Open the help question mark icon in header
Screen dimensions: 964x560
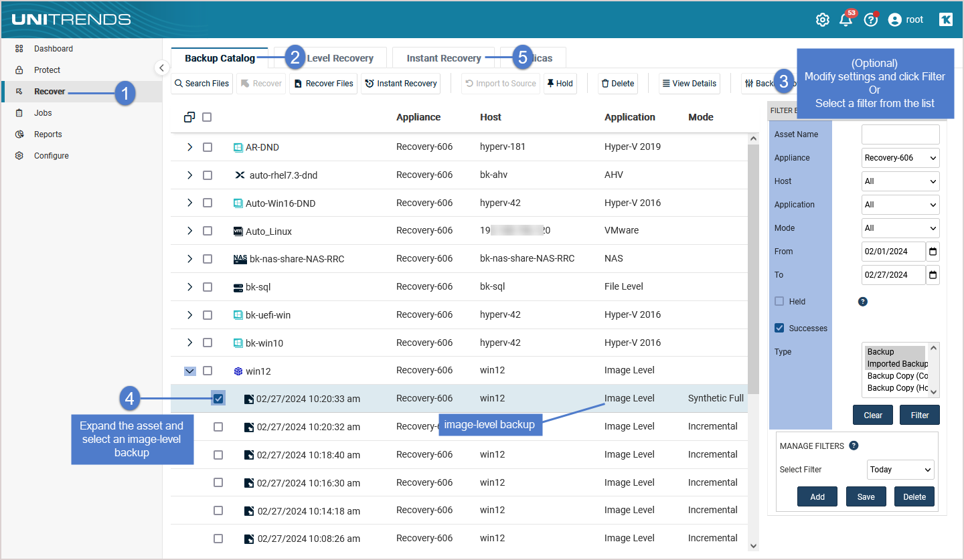[x=871, y=19]
